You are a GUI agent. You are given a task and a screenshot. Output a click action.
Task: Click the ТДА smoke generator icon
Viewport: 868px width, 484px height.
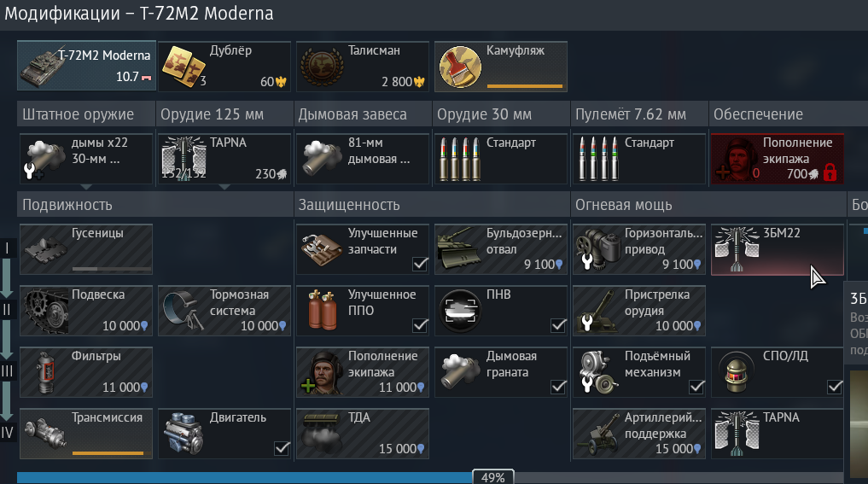321,434
